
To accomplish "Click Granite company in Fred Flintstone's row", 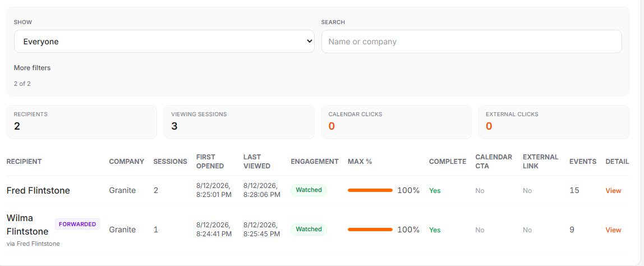I will pos(122,190).
